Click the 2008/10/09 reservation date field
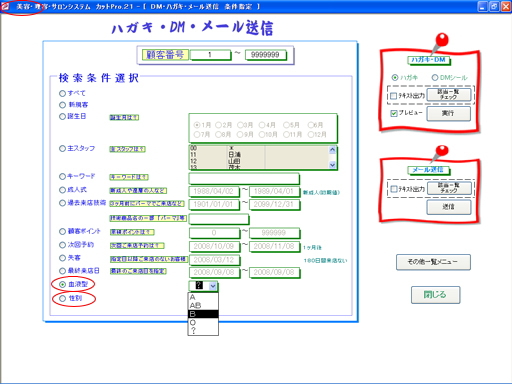Screen dimensions: 512x384 click(214, 246)
